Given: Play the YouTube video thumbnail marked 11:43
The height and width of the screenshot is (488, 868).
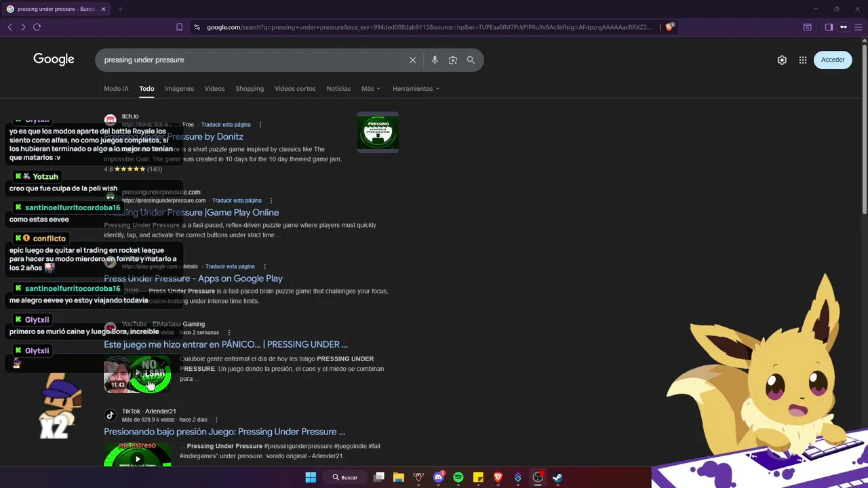Looking at the screenshot, I should pyautogui.click(x=138, y=373).
